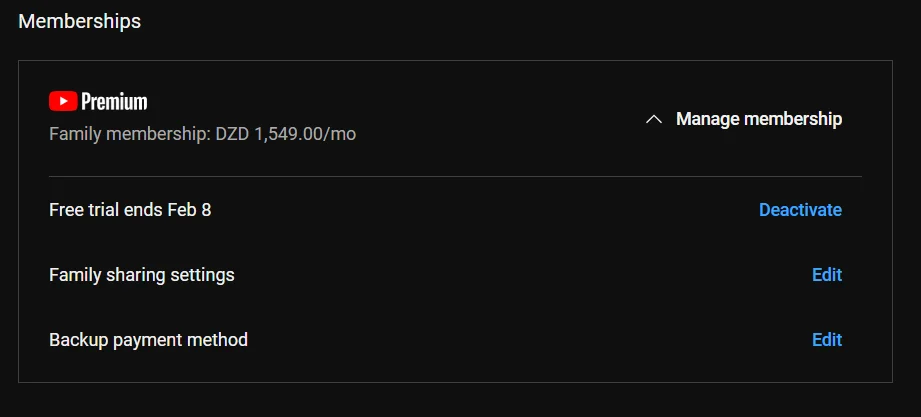Click the red YouTube play-button logo
Screen dimensions: 921x417
(x=63, y=101)
